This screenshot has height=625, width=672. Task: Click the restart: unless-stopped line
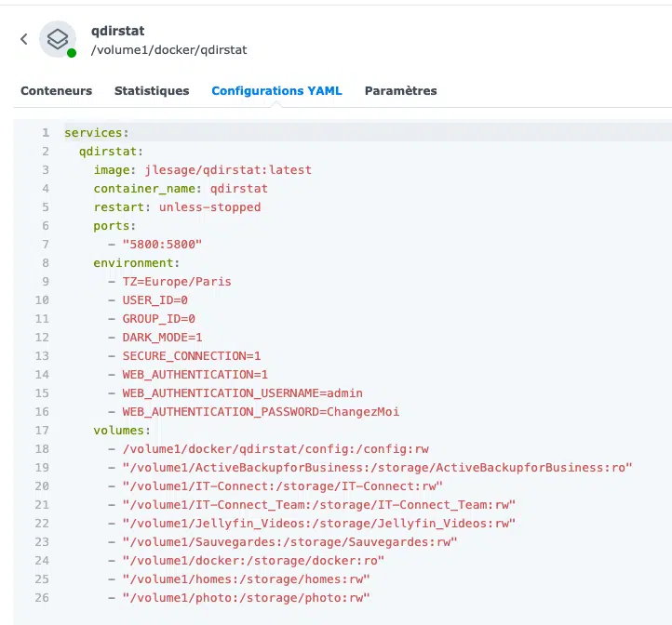(x=177, y=207)
